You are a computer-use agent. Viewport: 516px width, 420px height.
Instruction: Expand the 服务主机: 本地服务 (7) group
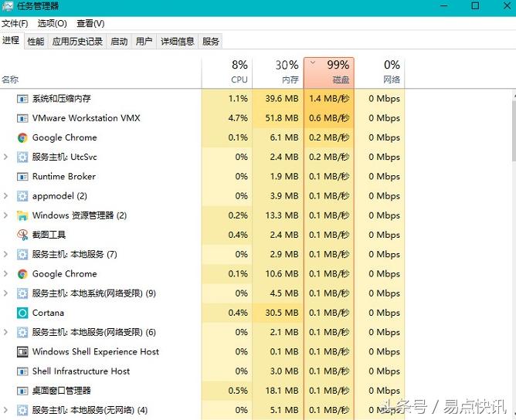[x=5, y=254]
